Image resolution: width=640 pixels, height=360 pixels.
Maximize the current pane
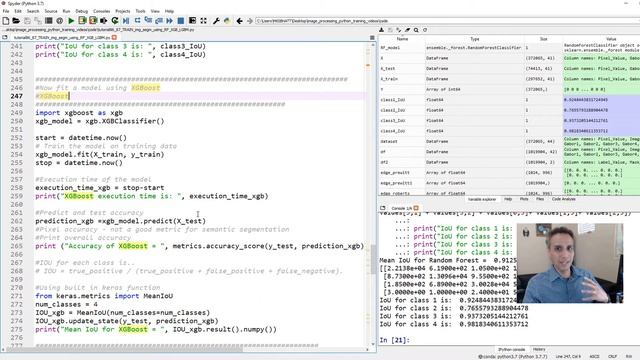point(192,20)
